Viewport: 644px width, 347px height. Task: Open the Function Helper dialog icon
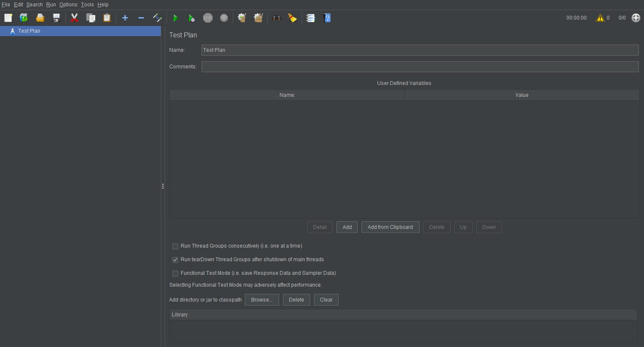point(311,18)
